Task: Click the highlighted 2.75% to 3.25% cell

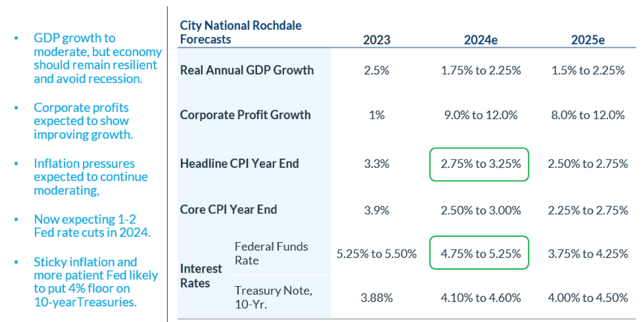Action: [480, 164]
